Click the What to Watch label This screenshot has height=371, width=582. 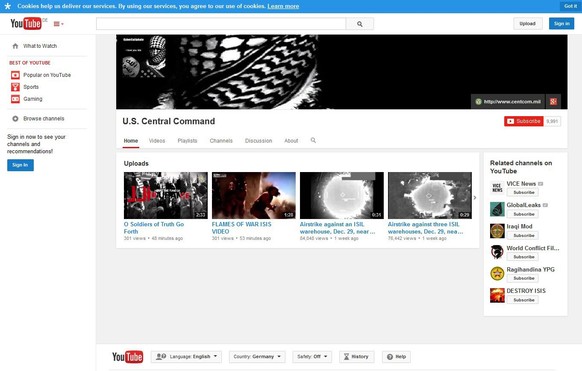tap(40, 46)
